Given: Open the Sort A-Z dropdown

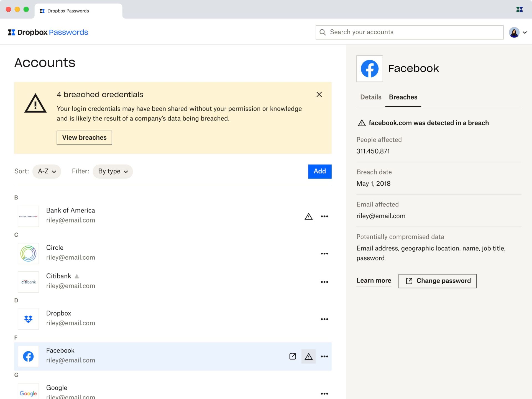Looking at the screenshot, I should [x=47, y=171].
